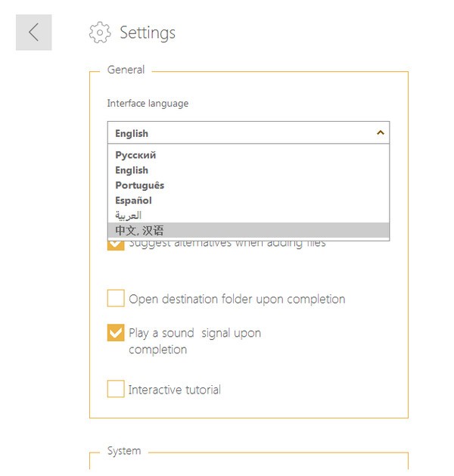The image size is (454, 476).
Task: Click the Settings page title text
Action: click(x=148, y=33)
